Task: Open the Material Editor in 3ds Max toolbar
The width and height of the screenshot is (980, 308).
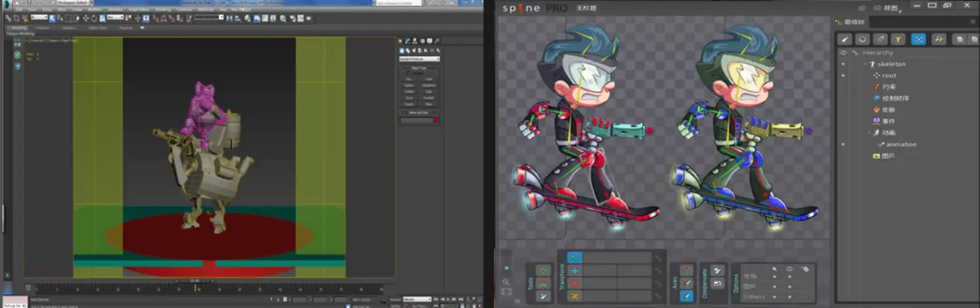Action: [x=283, y=18]
